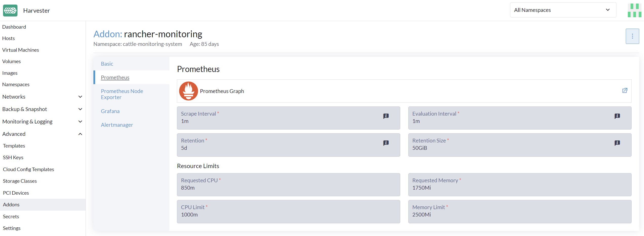The image size is (644, 236).
Task: Open the Dashboard page
Action: pos(14,27)
